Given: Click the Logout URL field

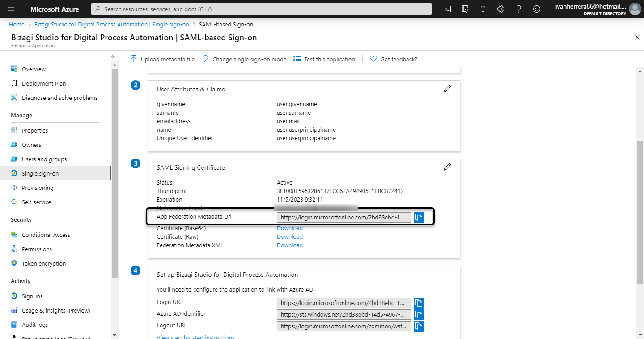Looking at the screenshot, I should tap(343, 326).
